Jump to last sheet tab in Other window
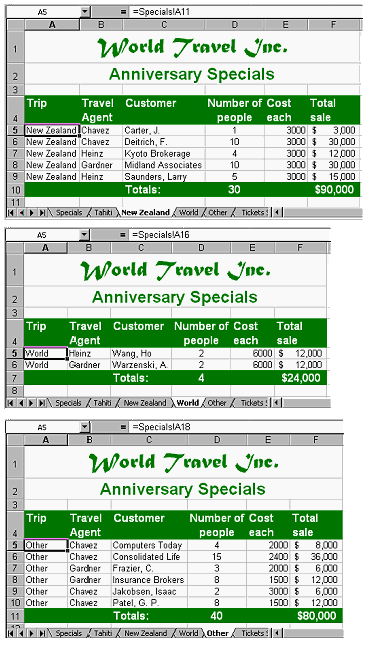365x647 pixels. point(42,633)
